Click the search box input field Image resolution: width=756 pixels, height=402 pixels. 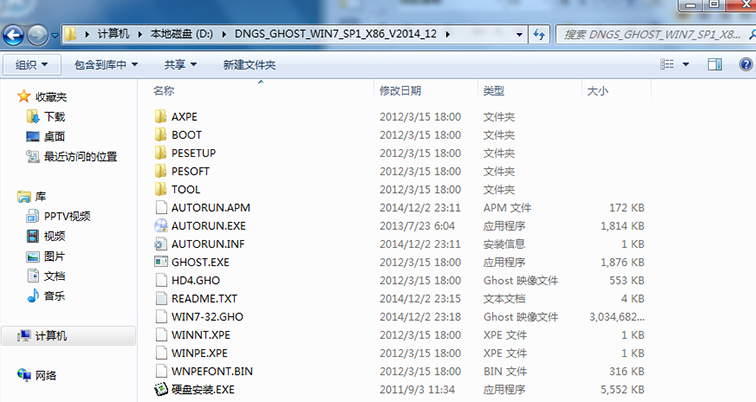coord(650,34)
